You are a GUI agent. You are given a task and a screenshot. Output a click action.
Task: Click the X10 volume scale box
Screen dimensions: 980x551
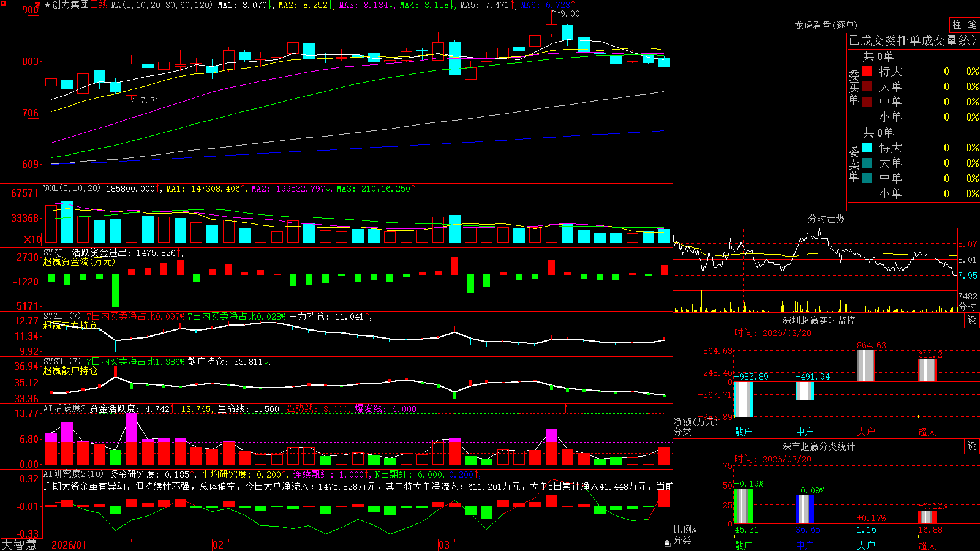click(x=32, y=239)
